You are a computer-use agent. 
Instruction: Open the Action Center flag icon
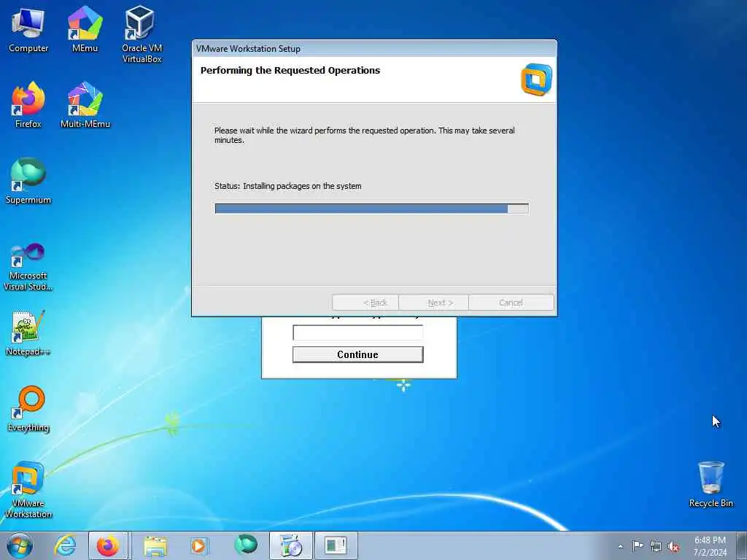pyautogui.click(x=638, y=546)
